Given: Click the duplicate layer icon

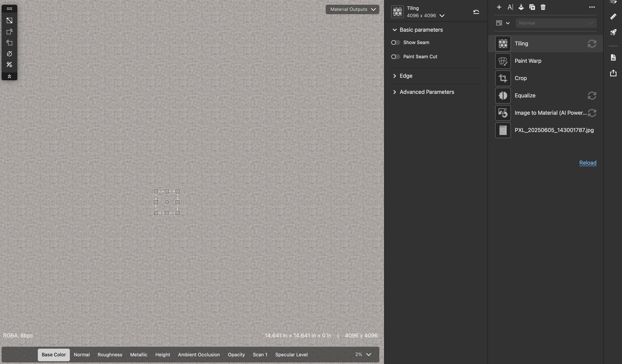Looking at the screenshot, I should coord(532,7).
